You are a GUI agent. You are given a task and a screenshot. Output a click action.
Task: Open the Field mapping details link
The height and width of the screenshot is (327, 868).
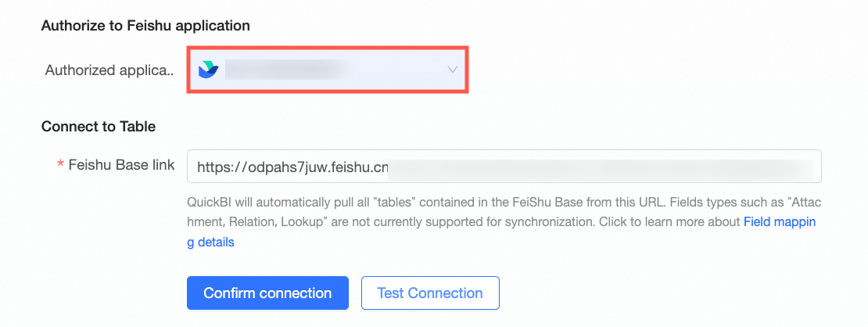[780, 222]
